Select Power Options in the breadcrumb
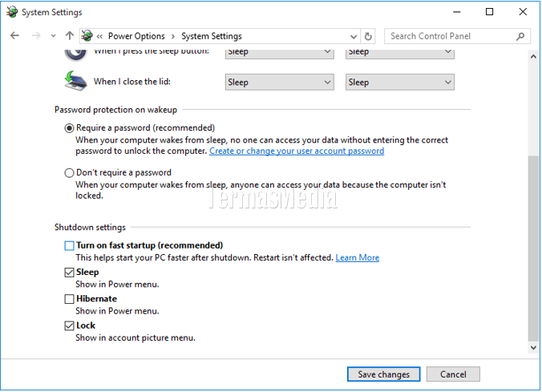This screenshot has height=392, width=542. tap(136, 36)
